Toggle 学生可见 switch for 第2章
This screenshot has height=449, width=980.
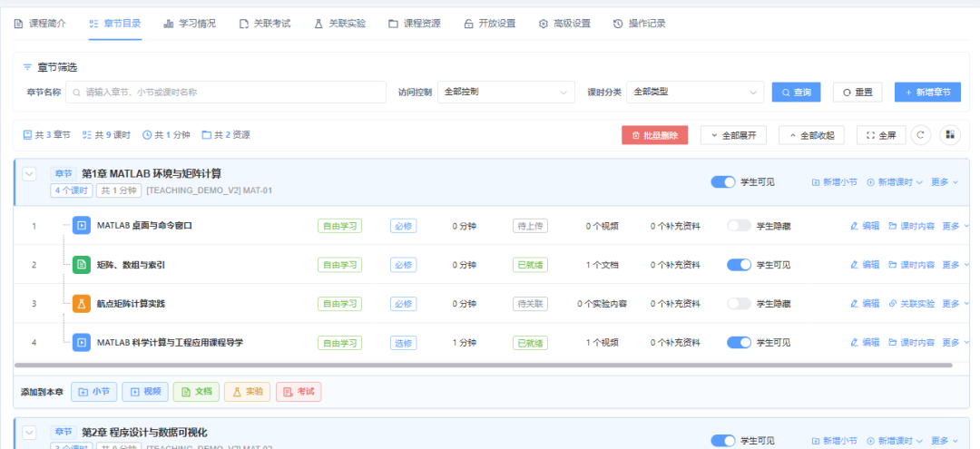[722, 440]
